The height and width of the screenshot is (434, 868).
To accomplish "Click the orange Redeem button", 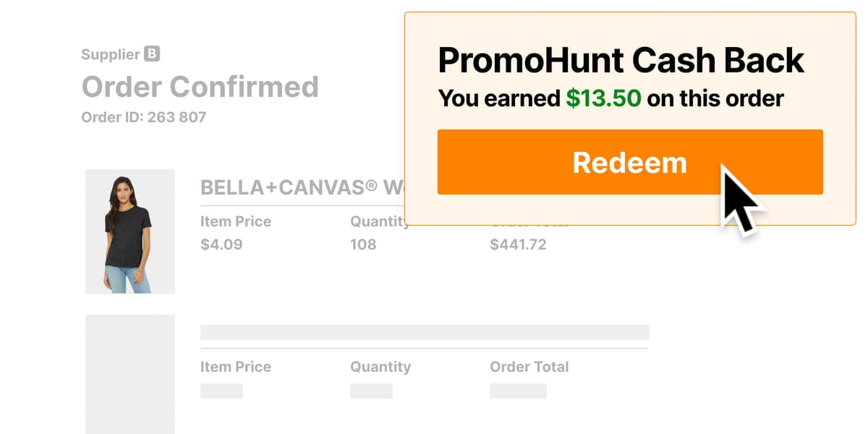I will [x=630, y=162].
